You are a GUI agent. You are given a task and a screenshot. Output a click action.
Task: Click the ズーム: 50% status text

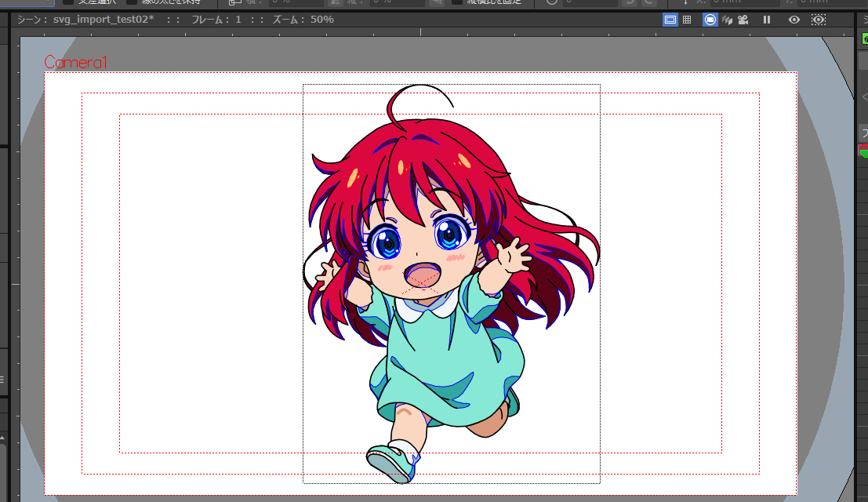(303, 20)
